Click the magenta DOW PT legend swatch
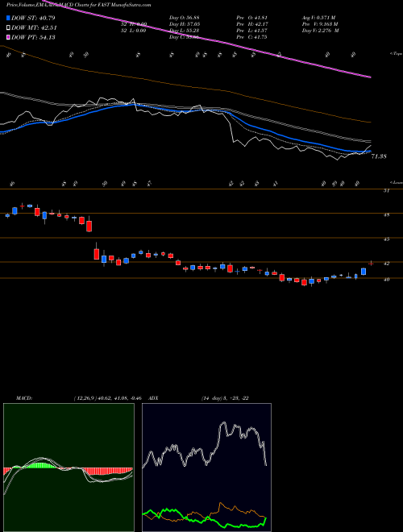Image resolution: width=403 pixels, height=532 pixels. click(8, 37)
